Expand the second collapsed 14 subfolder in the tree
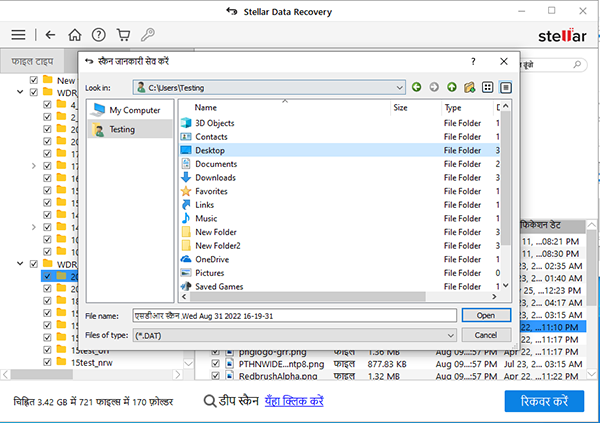This screenshot has width=600, height=423. pyautogui.click(x=34, y=227)
